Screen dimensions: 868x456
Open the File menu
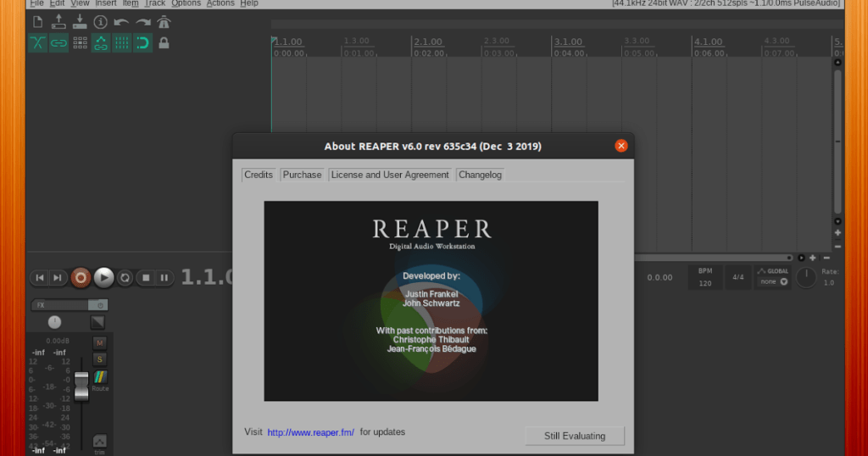tap(36, 3)
